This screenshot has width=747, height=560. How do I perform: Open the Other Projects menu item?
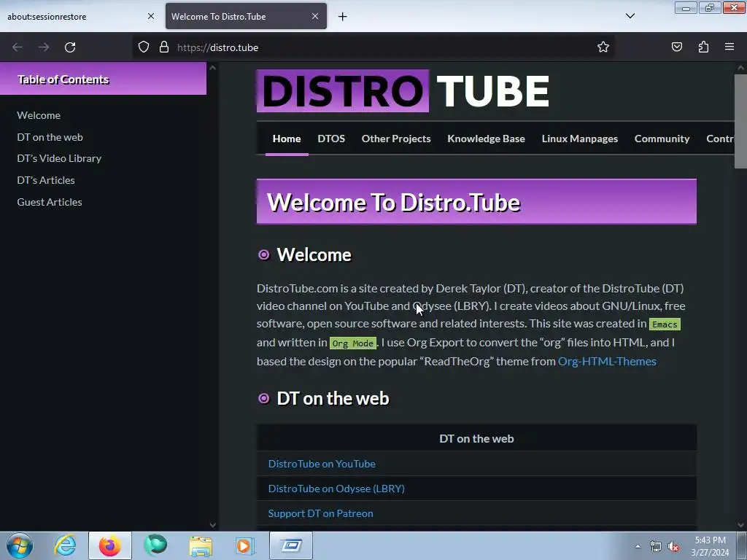[396, 139]
